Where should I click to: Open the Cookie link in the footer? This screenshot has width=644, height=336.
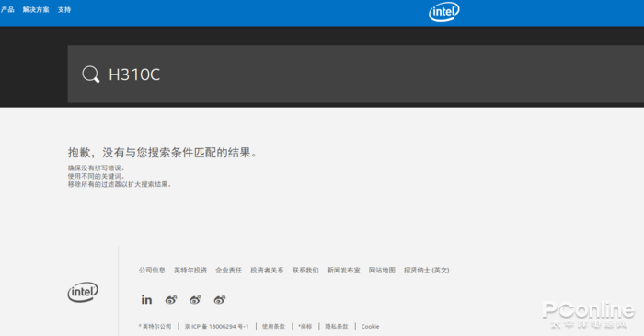(x=370, y=326)
